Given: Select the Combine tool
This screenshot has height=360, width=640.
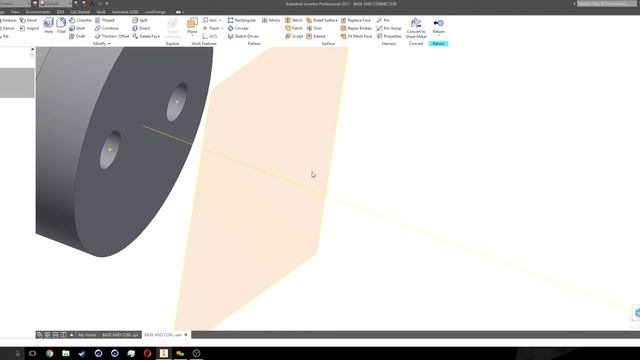Looking at the screenshot, I should 107,28.
